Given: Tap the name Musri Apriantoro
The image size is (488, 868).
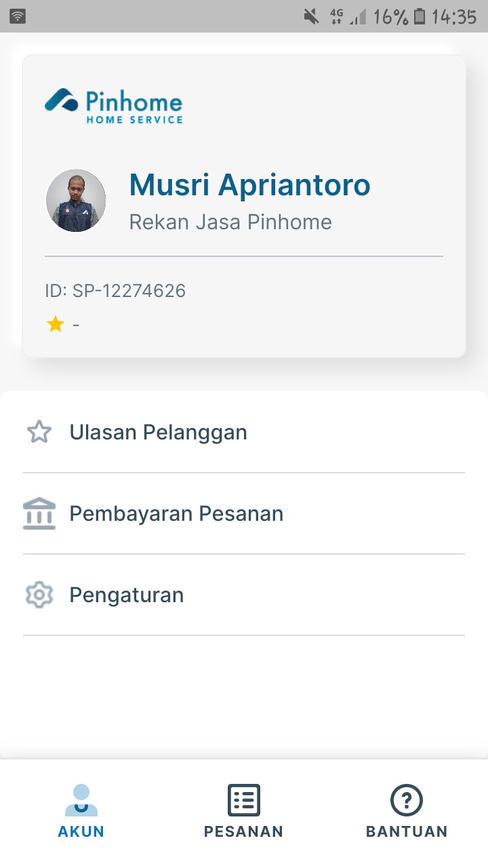Looking at the screenshot, I should [x=249, y=184].
